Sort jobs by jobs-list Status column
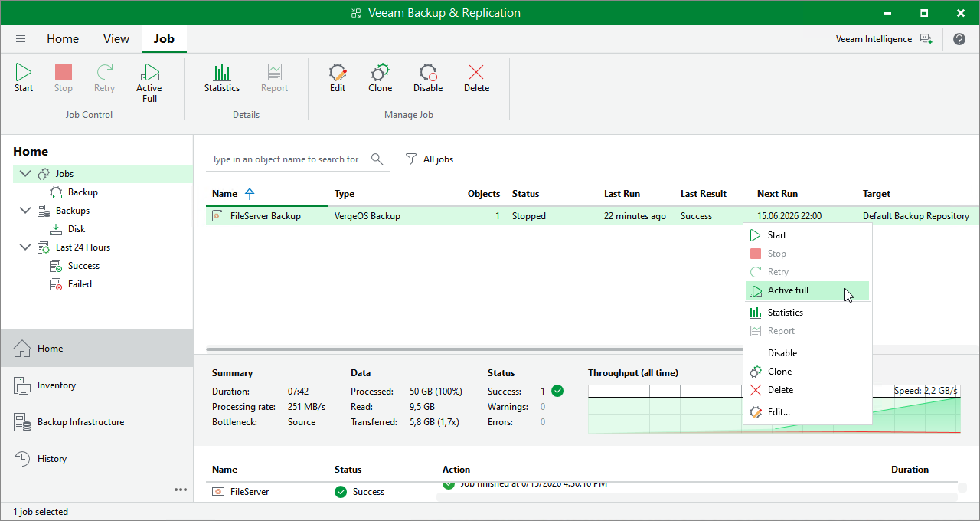 pos(525,194)
